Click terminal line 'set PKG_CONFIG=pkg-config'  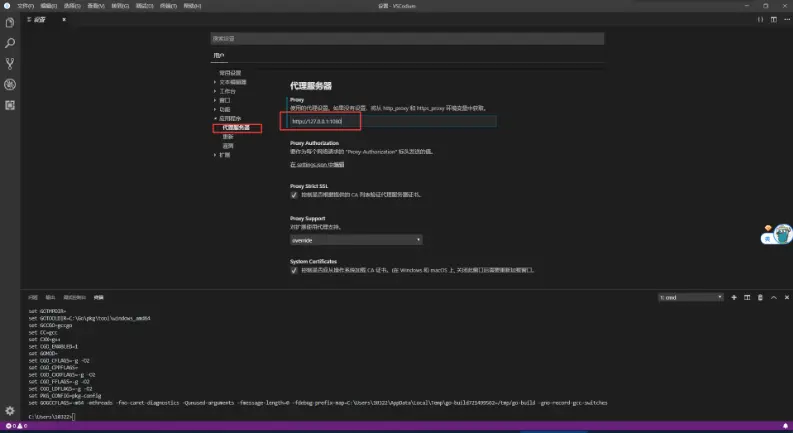tap(65, 396)
